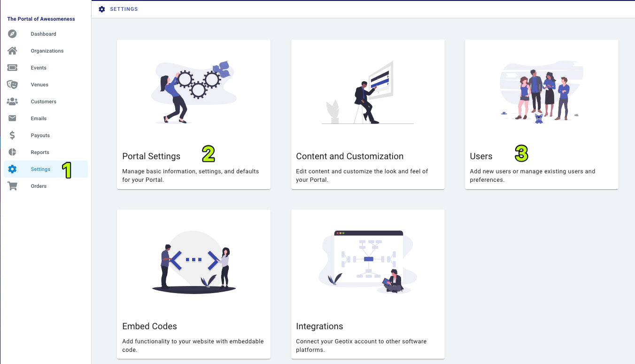Click the Organizations home icon

coord(12,51)
